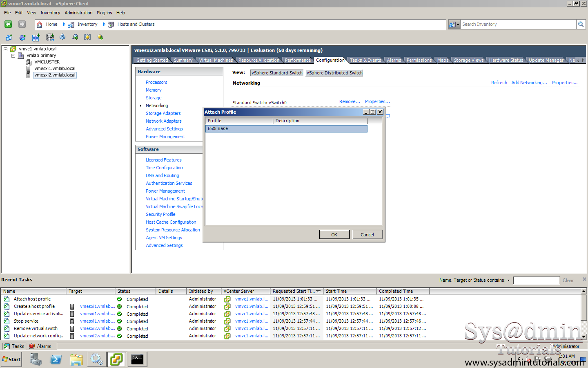This screenshot has width=588, height=368.
Task: Click the bracketed shield toolbar icon
Action: coord(87,37)
